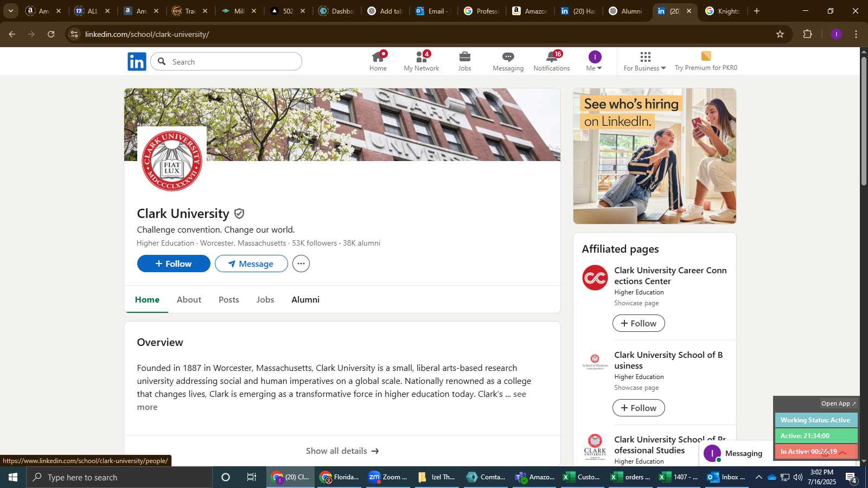Open Windows Start menu
868x488 pixels.
pyautogui.click(x=13, y=477)
